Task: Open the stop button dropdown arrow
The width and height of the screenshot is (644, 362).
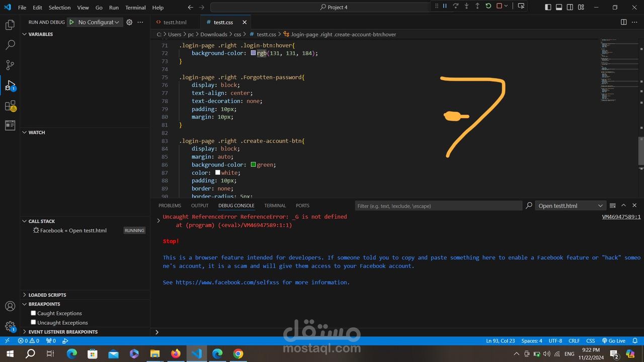Action: [506, 6]
